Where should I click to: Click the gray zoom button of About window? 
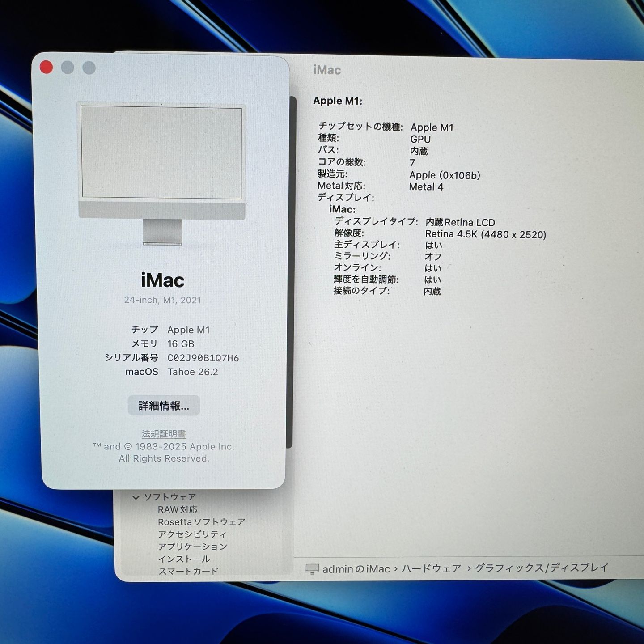point(89,68)
